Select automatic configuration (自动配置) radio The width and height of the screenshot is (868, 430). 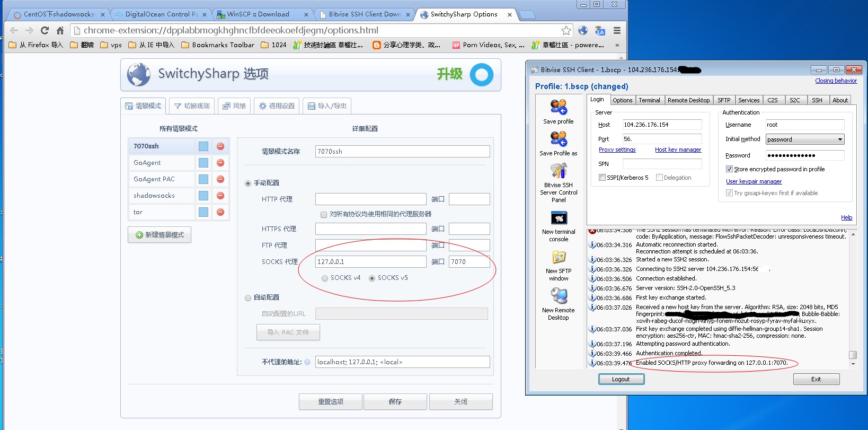(x=248, y=298)
